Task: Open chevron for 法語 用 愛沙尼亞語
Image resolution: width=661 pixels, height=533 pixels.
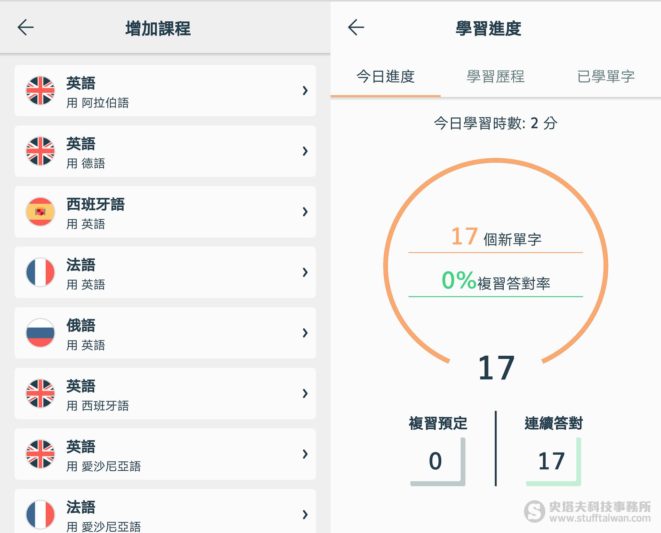Action: [x=305, y=514]
